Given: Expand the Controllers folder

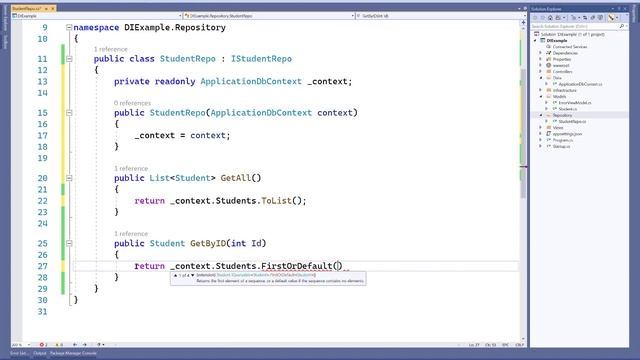Looking at the screenshot, I should [x=541, y=71].
